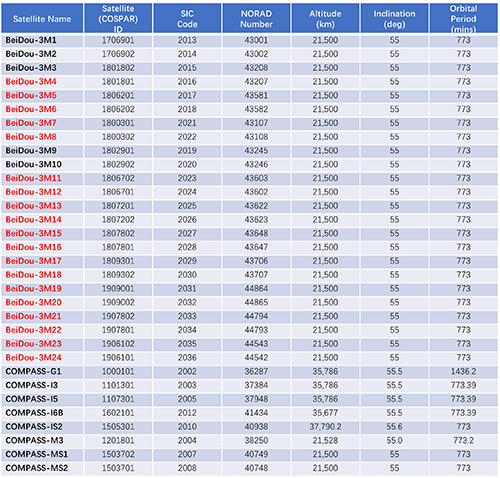This screenshot has height=478, width=500.
Task: Select the BeiDou-3M1 name cell
Action: 42,40
